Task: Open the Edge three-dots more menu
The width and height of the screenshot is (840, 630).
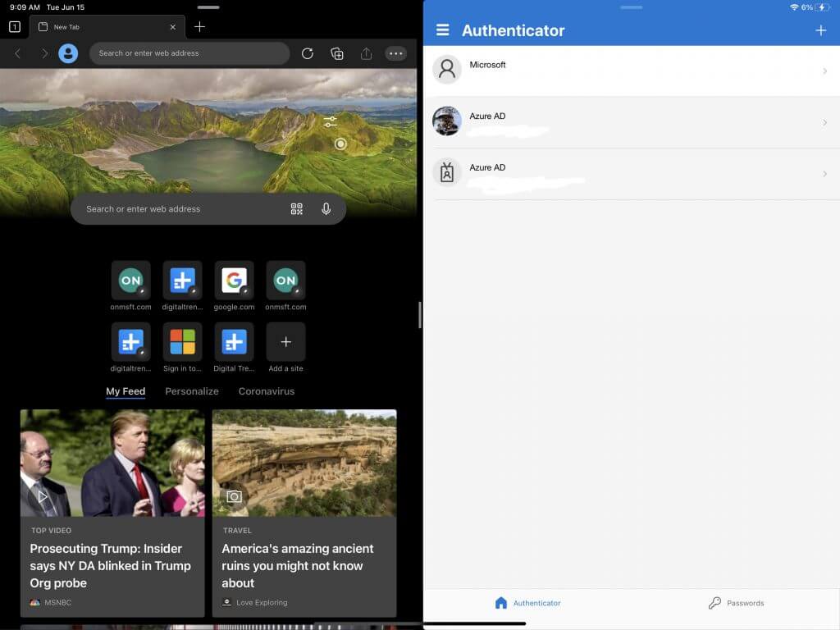Action: [x=396, y=53]
